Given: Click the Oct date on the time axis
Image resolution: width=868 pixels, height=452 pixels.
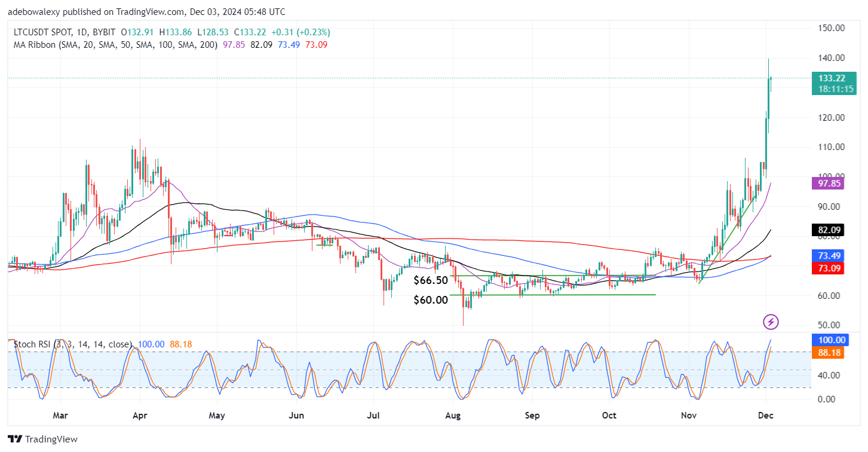Looking at the screenshot, I should point(609,414).
